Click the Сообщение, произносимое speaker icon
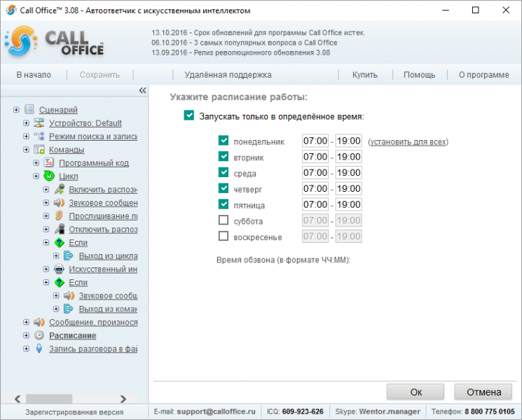522x420 pixels. [39, 322]
